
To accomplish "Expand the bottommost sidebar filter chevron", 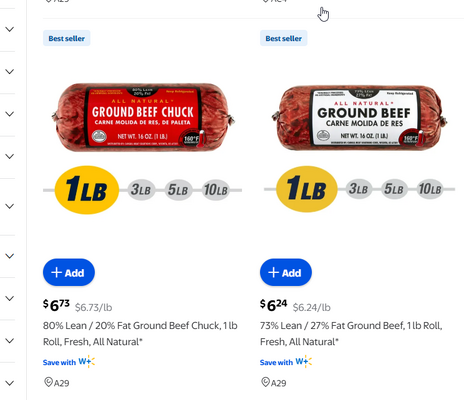I will [10, 383].
